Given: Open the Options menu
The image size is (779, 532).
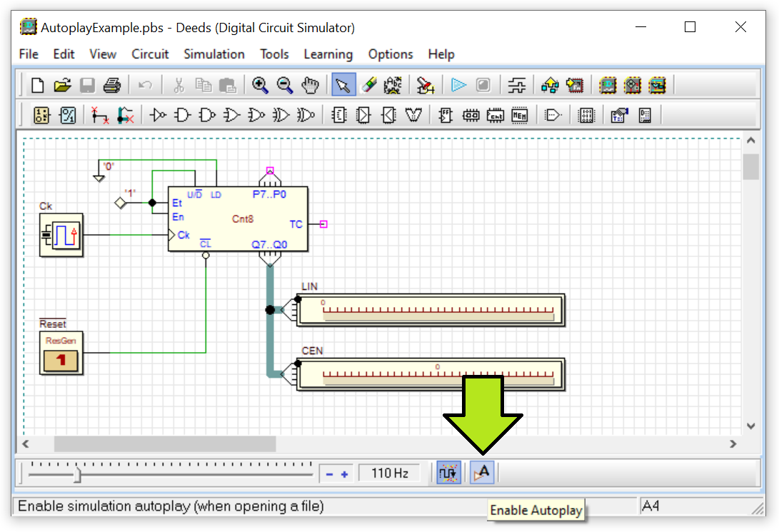Looking at the screenshot, I should (x=391, y=54).
